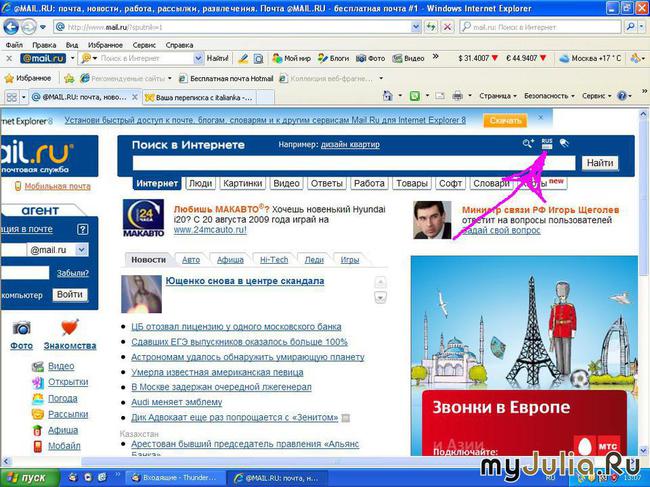Close the Internet Explorer 8 promo banner
Screen dimensions: 650x487
(x=540, y=118)
